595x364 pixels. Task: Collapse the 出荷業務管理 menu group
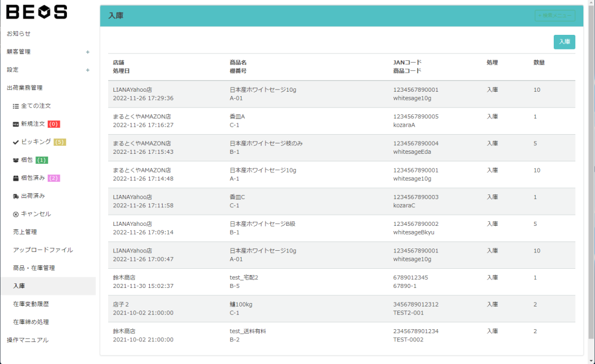pyautogui.click(x=24, y=88)
